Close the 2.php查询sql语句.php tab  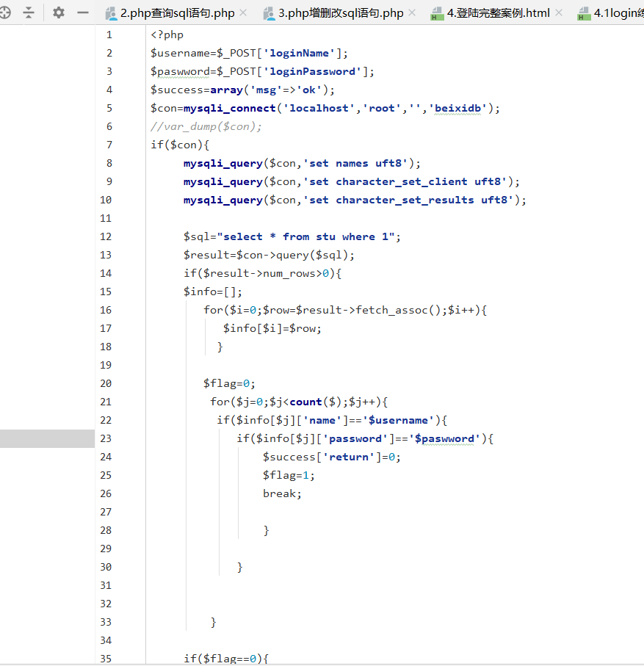[243, 12]
